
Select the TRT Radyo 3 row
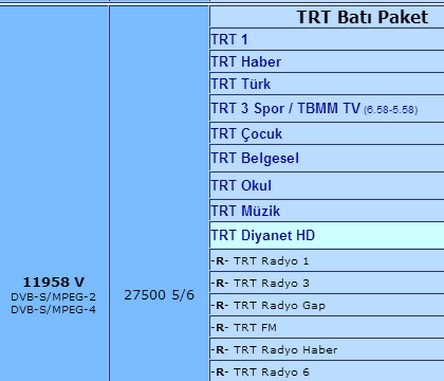[327, 283]
